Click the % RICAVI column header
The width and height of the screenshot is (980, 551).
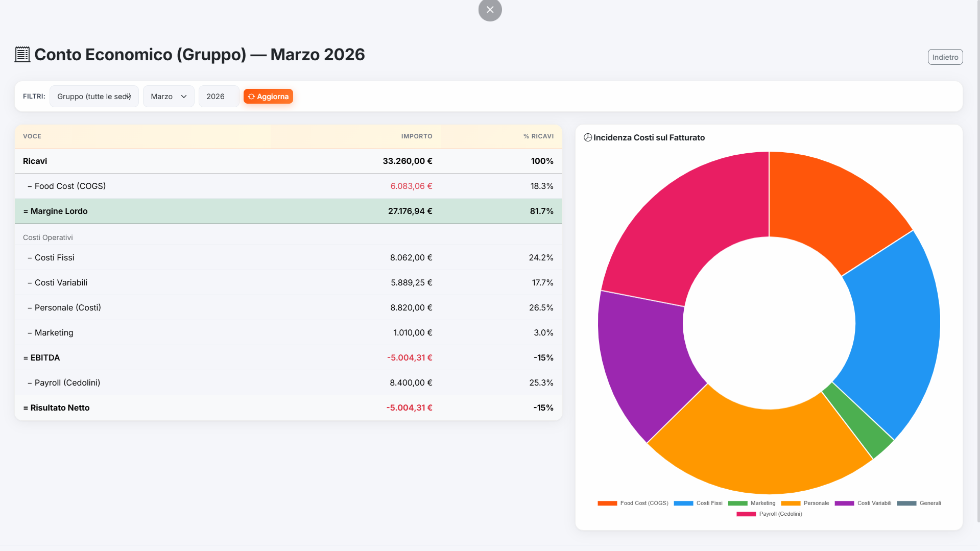click(538, 136)
